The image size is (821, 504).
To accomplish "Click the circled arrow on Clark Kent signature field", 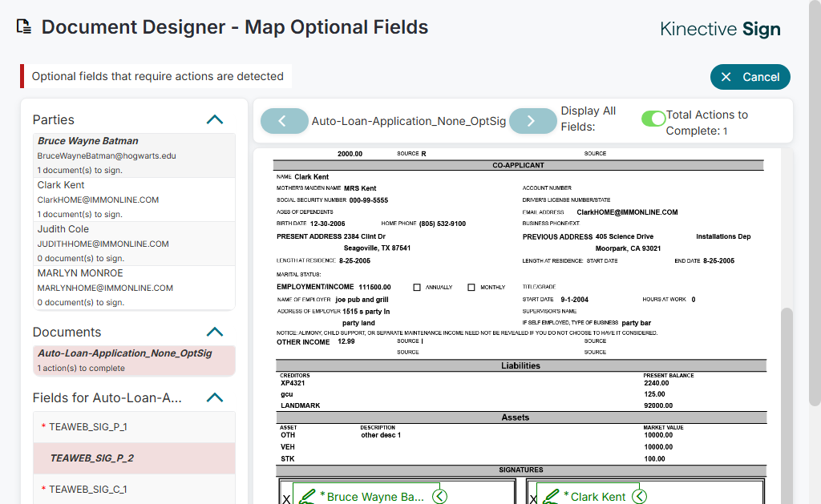I will [x=639, y=496].
